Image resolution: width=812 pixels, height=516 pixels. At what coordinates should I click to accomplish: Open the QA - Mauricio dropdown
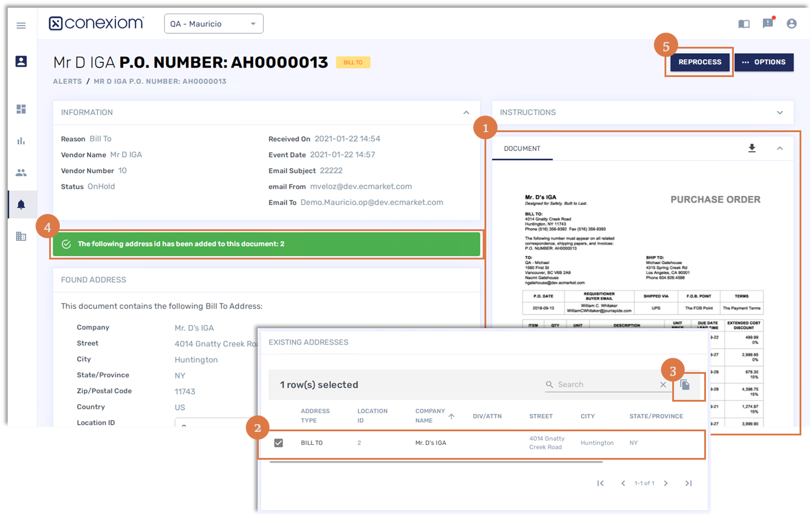pos(213,24)
